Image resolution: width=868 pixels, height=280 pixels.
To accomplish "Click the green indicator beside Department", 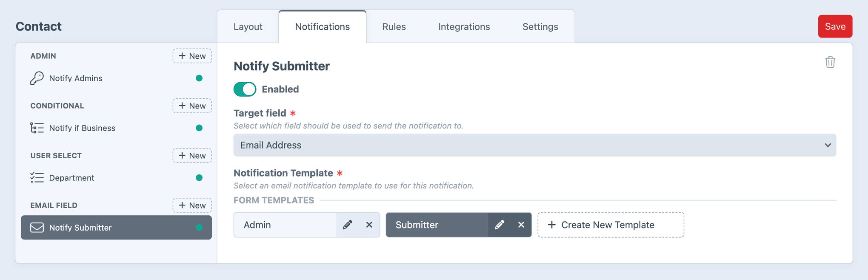I will pos(199,177).
